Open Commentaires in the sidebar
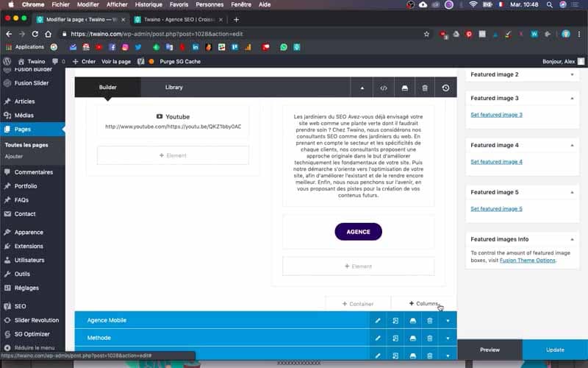This screenshot has height=368, width=588. tap(33, 172)
